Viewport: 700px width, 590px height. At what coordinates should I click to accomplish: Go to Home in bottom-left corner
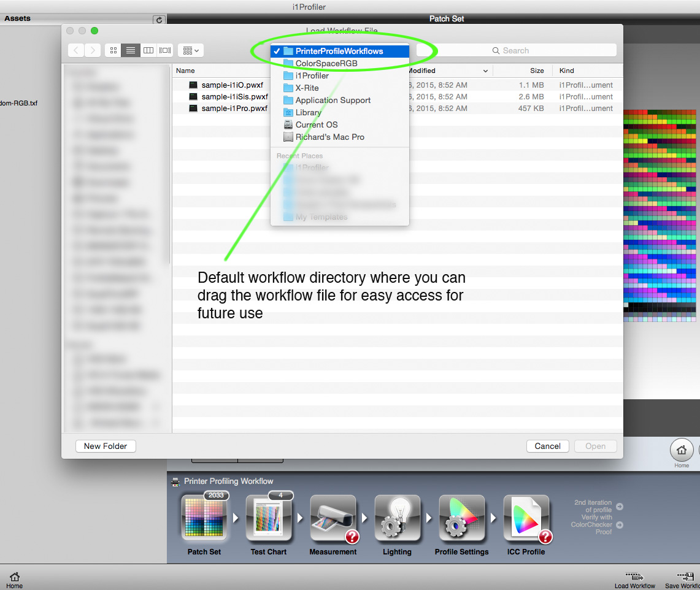click(x=14, y=580)
